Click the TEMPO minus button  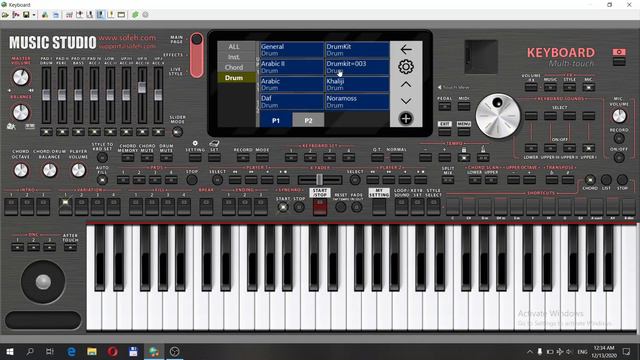tap(425, 157)
